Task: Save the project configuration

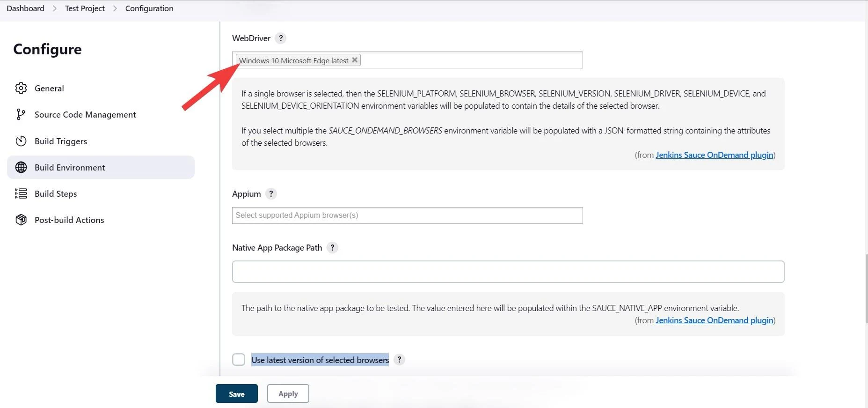Action: (237, 393)
